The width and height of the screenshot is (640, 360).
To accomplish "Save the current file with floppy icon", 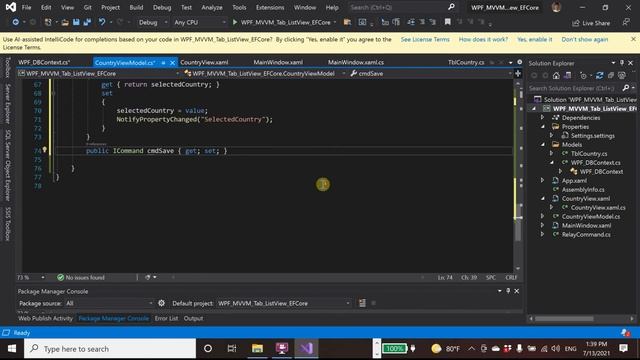I will point(76,22).
